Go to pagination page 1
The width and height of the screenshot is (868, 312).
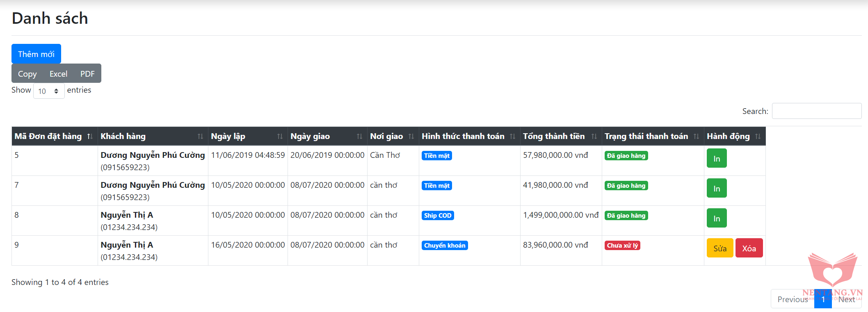click(823, 299)
